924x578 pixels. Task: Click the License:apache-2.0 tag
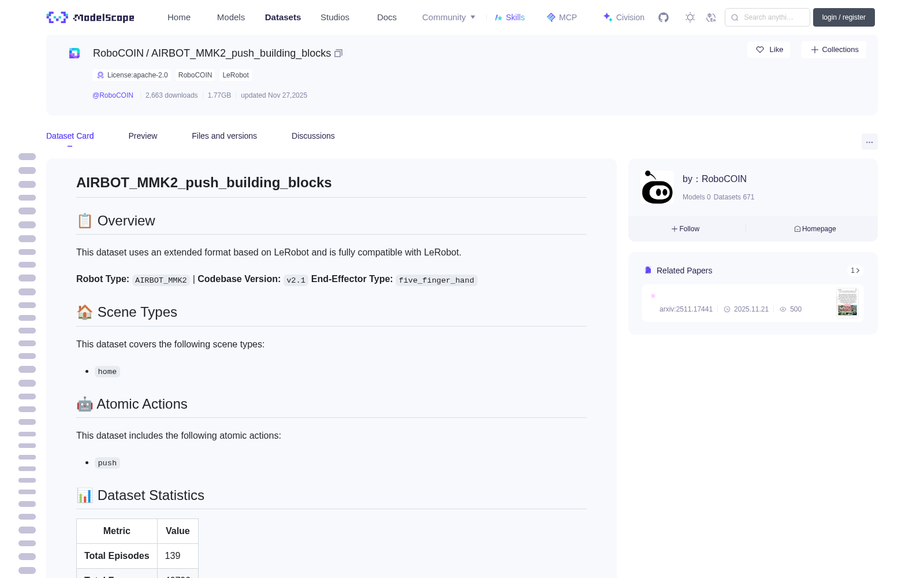(132, 75)
